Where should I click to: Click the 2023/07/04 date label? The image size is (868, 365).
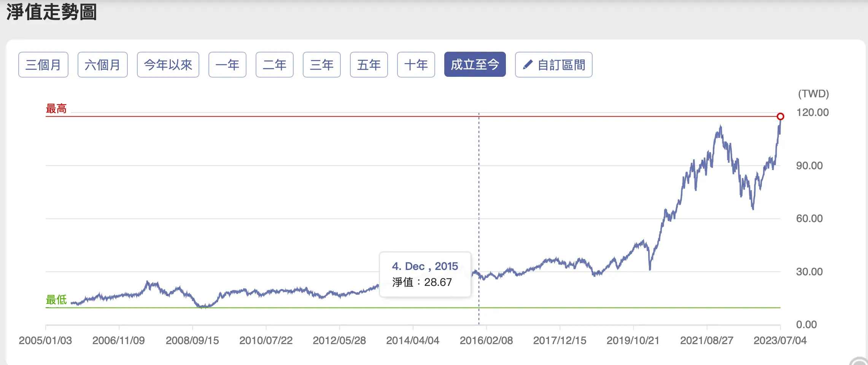(780, 341)
